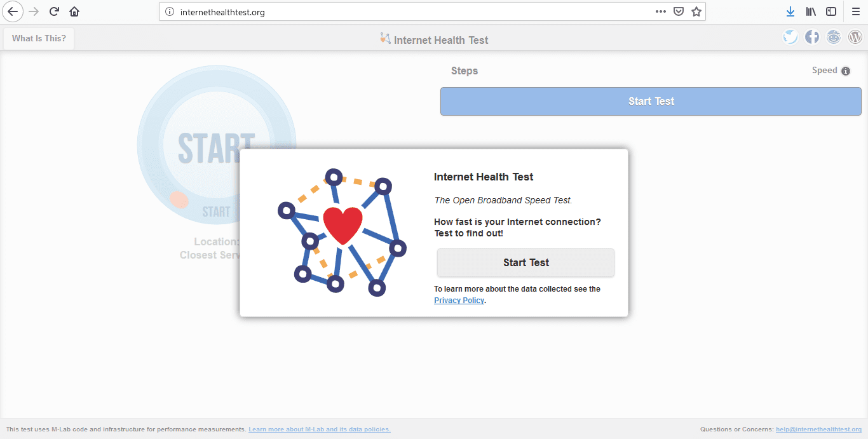
Task: Open Learn more about M-Lab link
Action: tap(320, 429)
